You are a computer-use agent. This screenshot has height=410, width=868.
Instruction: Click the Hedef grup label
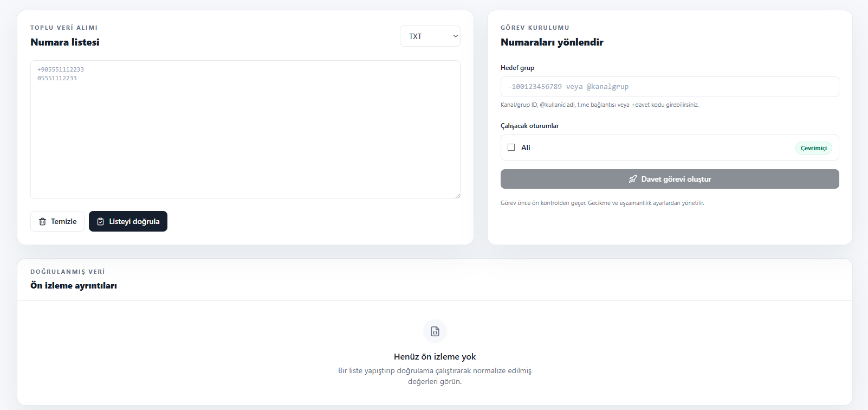pyautogui.click(x=517, y=68)
